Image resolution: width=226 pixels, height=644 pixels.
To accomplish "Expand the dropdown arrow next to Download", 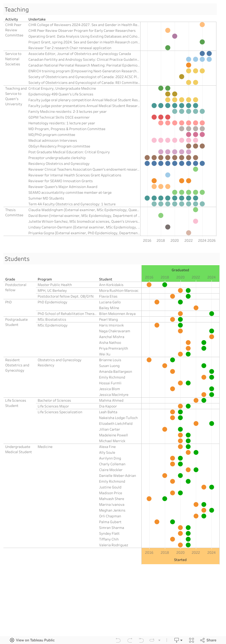I will (x=181, y=640).
